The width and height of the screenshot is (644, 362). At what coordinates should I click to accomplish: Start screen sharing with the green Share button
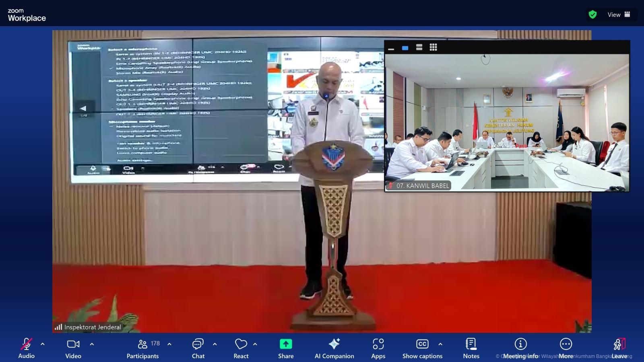click(286, 348)
